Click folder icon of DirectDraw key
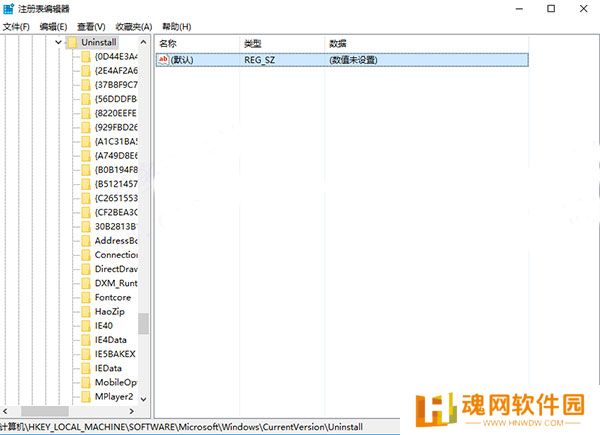 click(86, 269)
